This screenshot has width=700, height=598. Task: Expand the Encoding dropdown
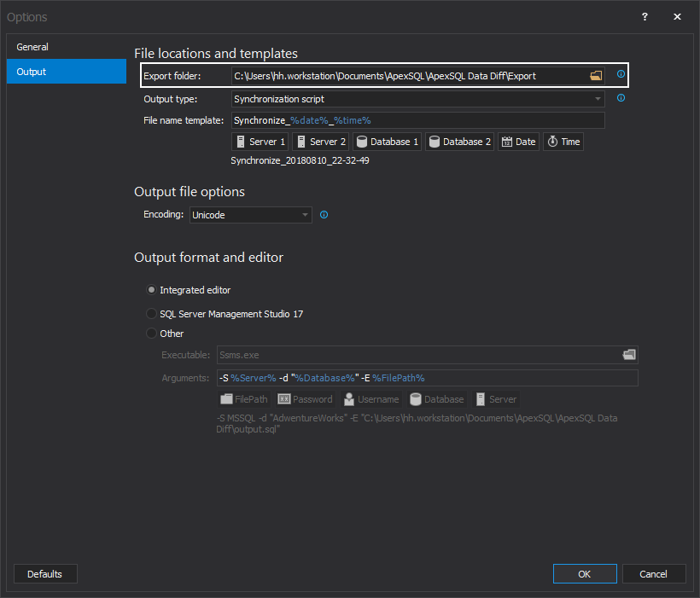tap(250, 215)
